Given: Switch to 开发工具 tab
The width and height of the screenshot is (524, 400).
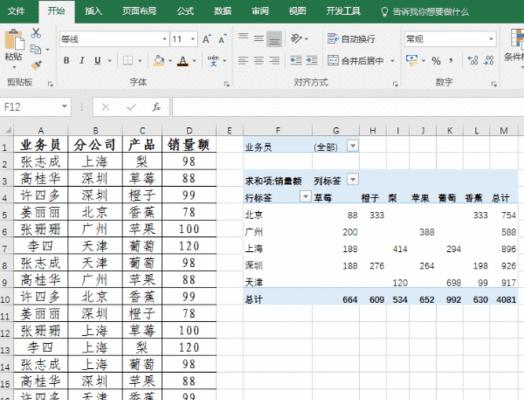Looking at the screenshot, I should (x=343, y=11).
